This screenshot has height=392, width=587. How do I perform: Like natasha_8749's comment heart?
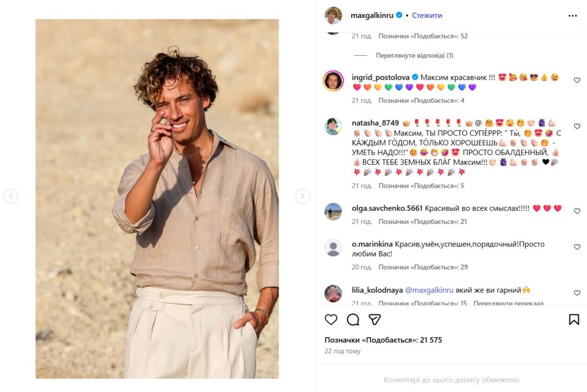(x=577, y=126)
